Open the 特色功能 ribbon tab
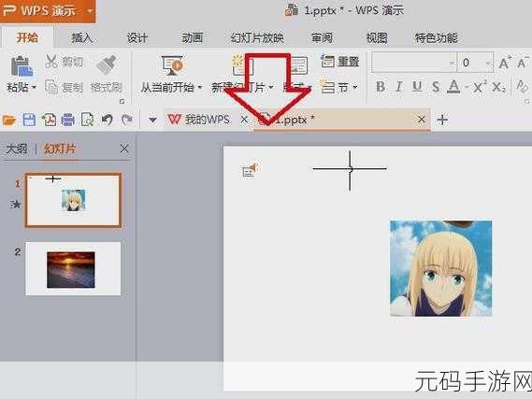Image resolution: width=532 pixels, height=399 pixels. click(x=437, y=37)
